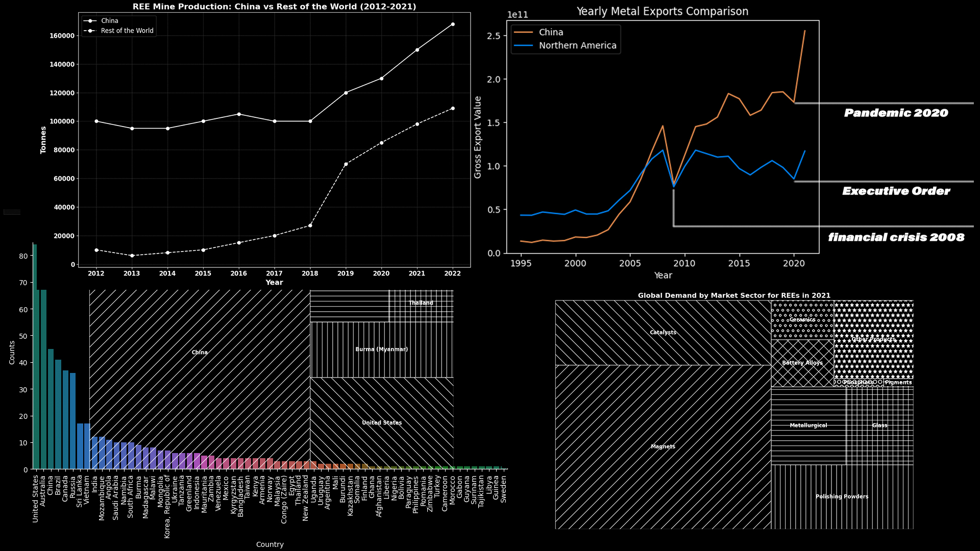Image resolution: width=980 pixels, height=551 pixels.
Task: Select the Ceramics treemap cell
Action: 802,320
